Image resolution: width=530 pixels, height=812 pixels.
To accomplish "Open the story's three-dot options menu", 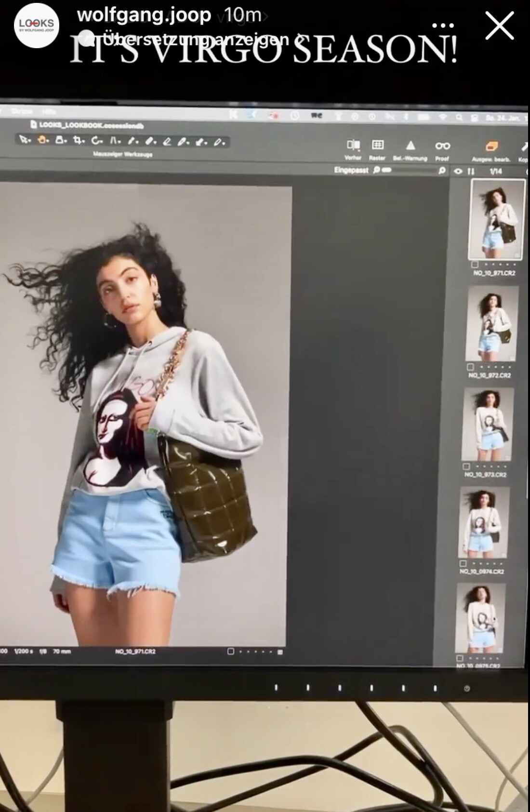I will [443, 26].
